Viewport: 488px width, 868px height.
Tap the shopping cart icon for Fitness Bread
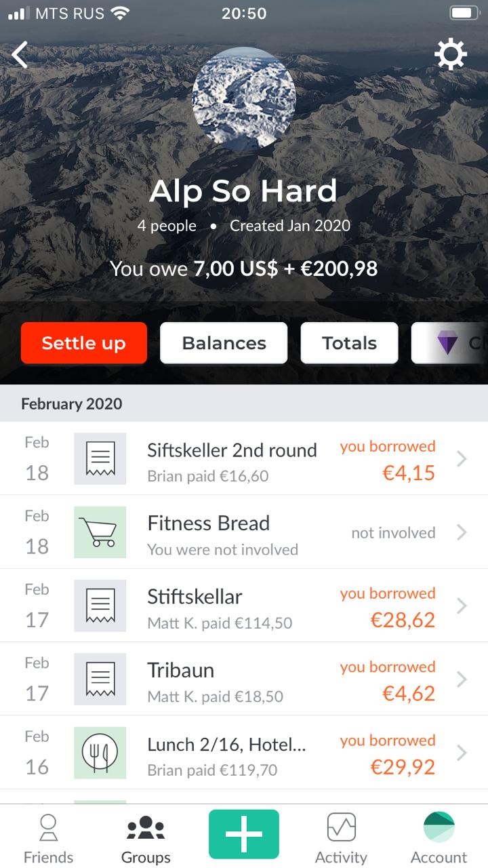[x=100, y=532]
